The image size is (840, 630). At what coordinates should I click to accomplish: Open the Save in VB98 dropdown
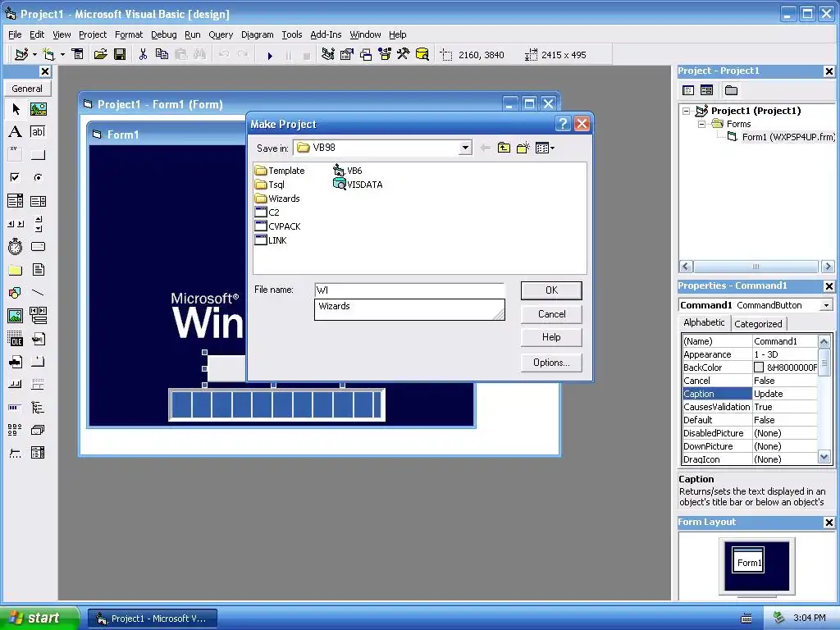coord(465,148)
